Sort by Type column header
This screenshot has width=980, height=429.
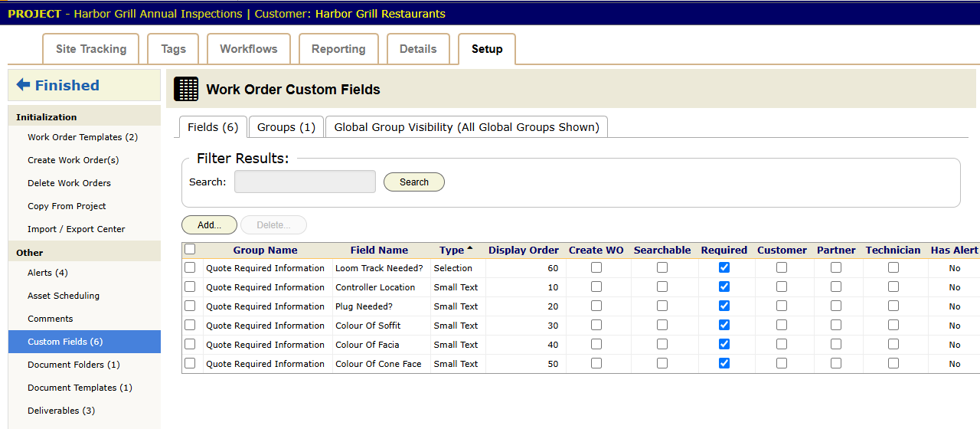(452, 250)
